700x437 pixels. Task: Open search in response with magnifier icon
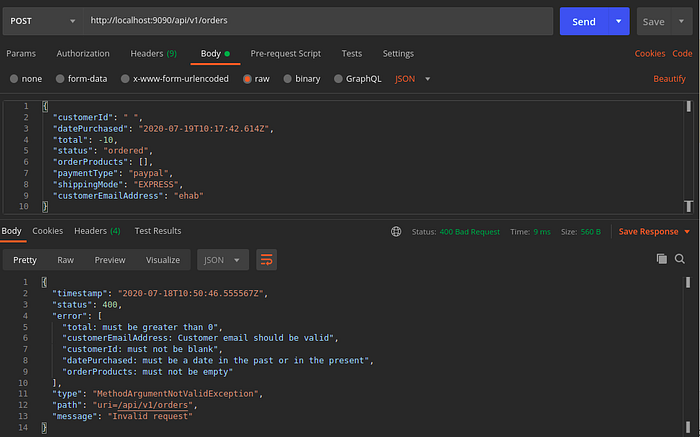click(679, 259)
